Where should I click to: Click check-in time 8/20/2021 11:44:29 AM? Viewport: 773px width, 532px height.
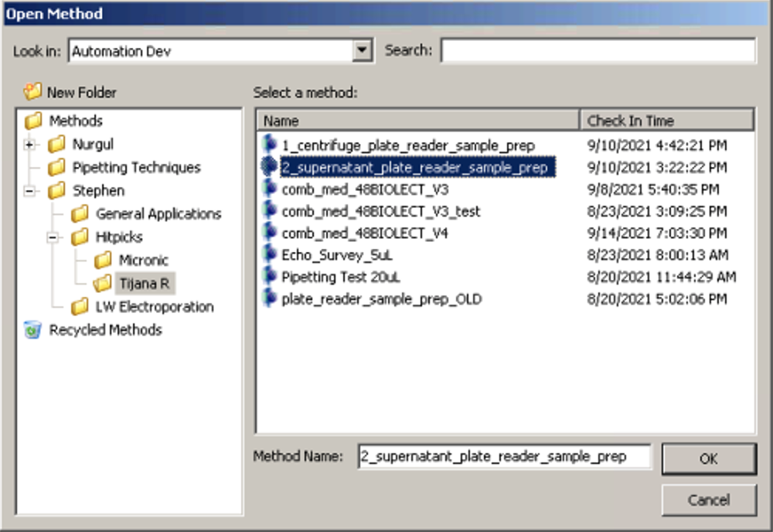coord(662,277)
